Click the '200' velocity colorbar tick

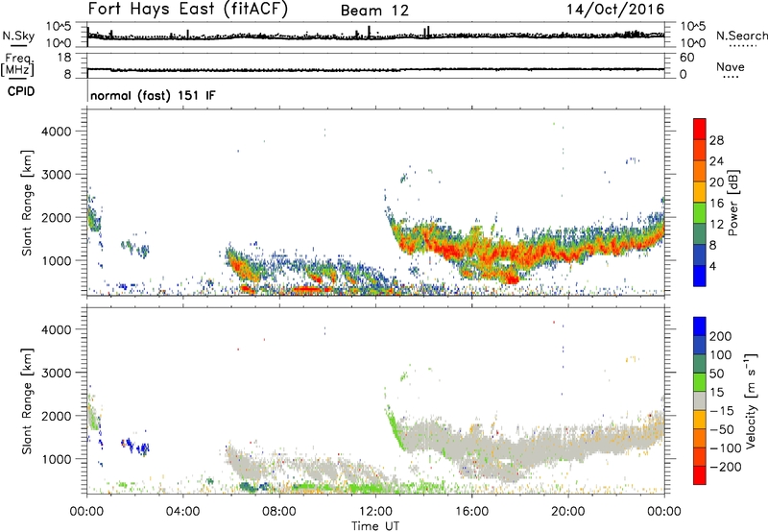coord(721,336)
